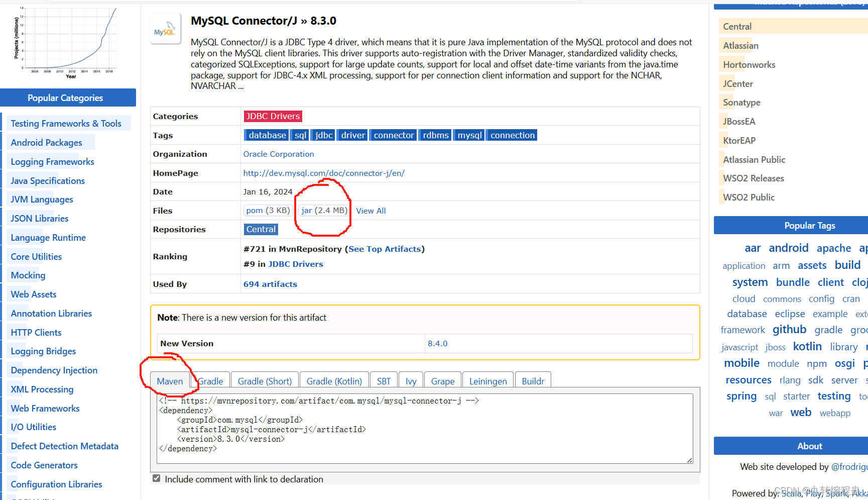
Task: Click the "694 artifacts" Used By link
Action: 270,284
